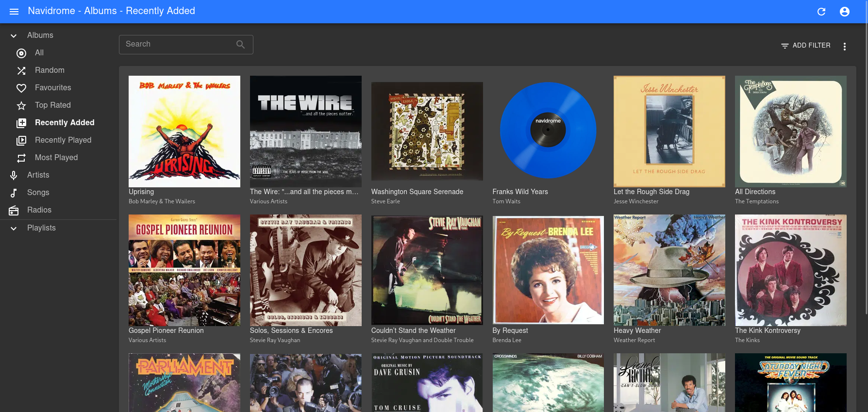Select Random albums menu item
The height and width of the screenshot is (412, 868).
coord(58,70)
